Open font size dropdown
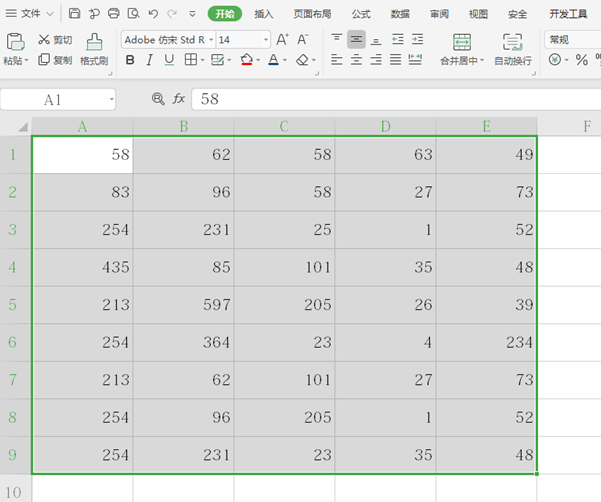The image size is (601, 502). click(x=266, y=39)
